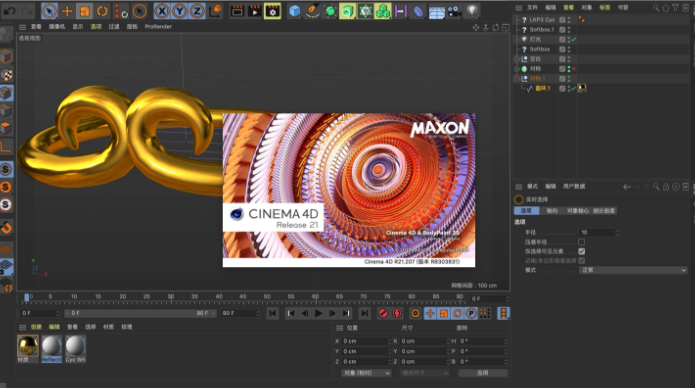The image size is (695, 388).
Task: Open Object Manager 对象 menu
Action: [x=586, y=8]
